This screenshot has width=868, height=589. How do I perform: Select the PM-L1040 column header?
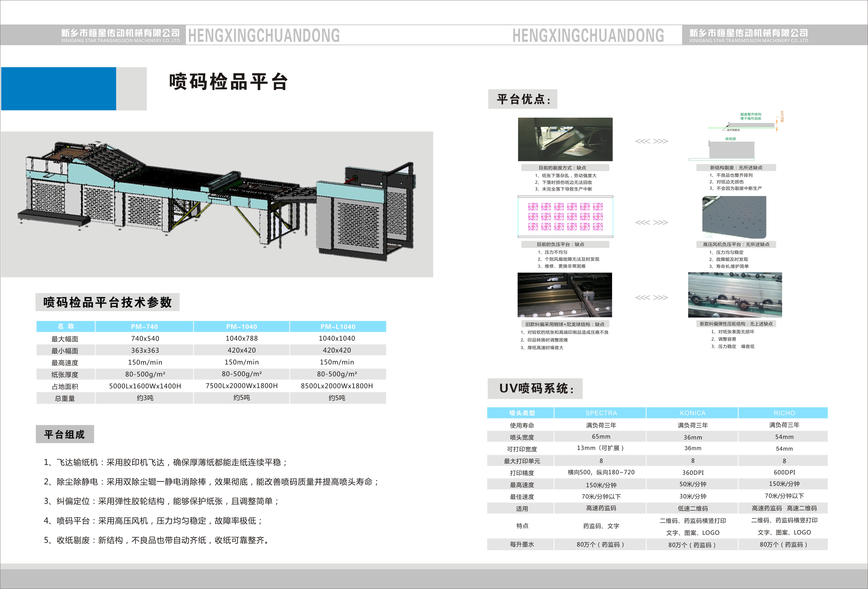338,327
